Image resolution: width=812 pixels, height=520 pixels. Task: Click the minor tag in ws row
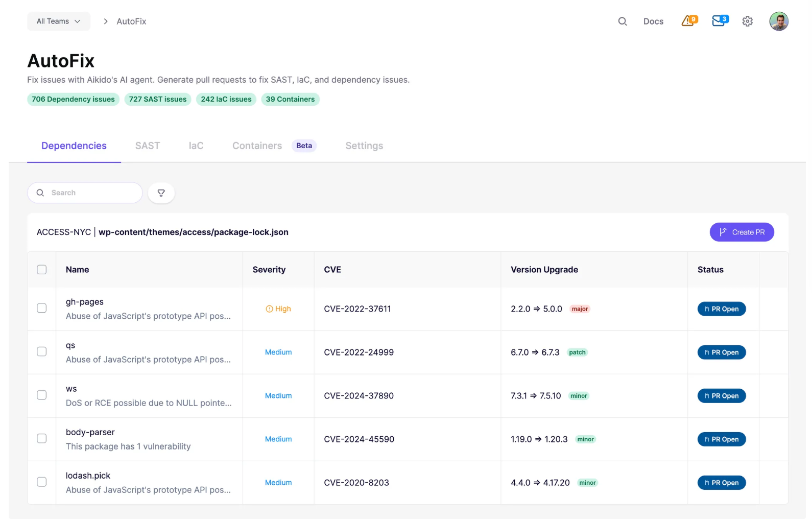coord(579,396)
